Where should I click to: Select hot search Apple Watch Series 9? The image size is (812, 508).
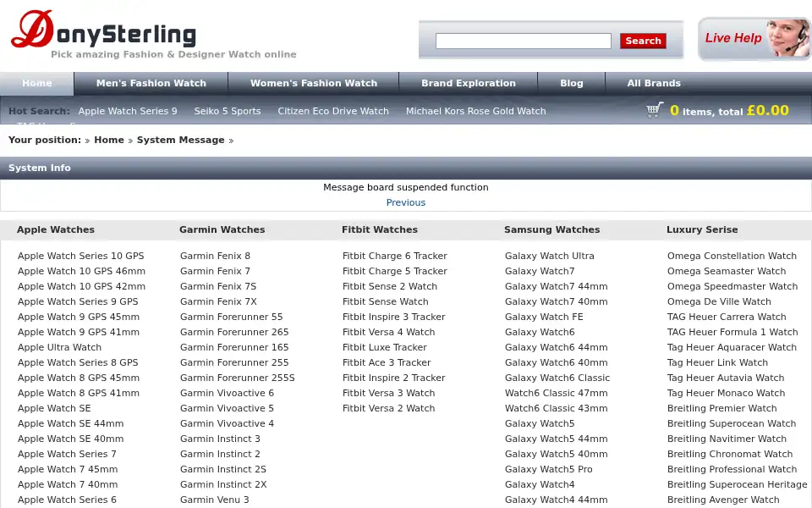point(128,111)
